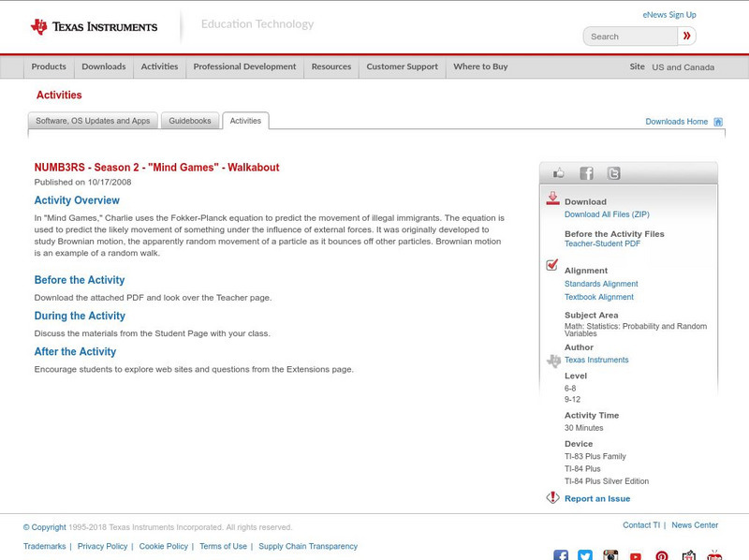The width and height of the screenshot is (749, 560).
Task: Click the Downloads Home house icon
Action: pos(718,122)
